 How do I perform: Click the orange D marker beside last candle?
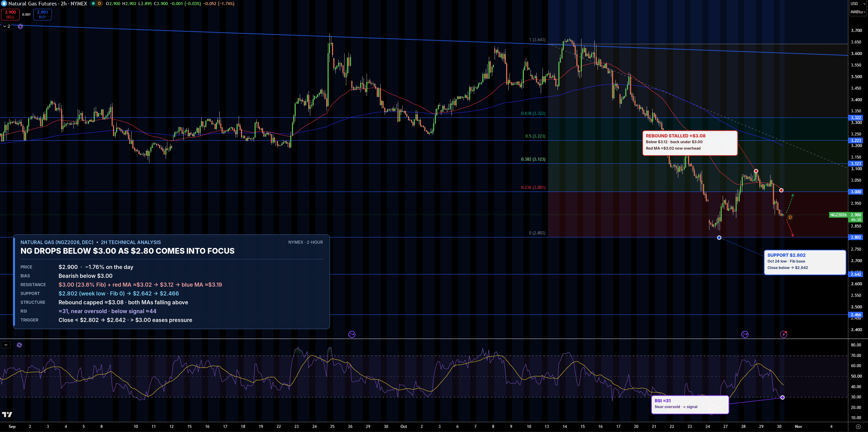pyautogui.click(x=790, y=217)
